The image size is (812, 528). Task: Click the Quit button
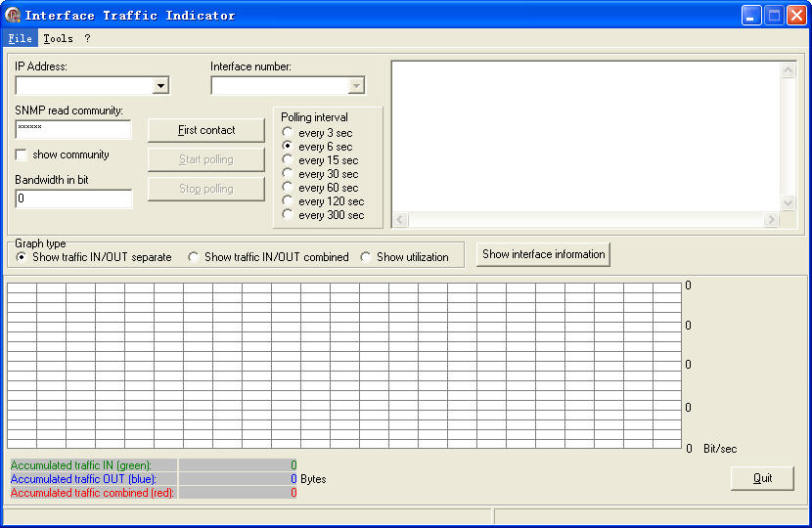point(762,478)
